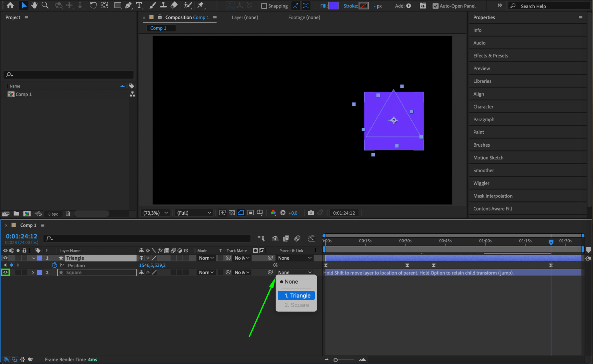This screenshot has height=364, width=593.
Task: Uncheck Auto-Open Panel checkbox
Action: pyautogui.click(x=435, y=6)
